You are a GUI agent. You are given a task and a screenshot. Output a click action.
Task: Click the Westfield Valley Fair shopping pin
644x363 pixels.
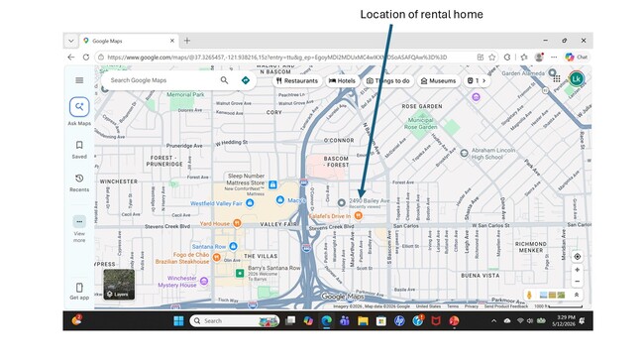point(250,202)
